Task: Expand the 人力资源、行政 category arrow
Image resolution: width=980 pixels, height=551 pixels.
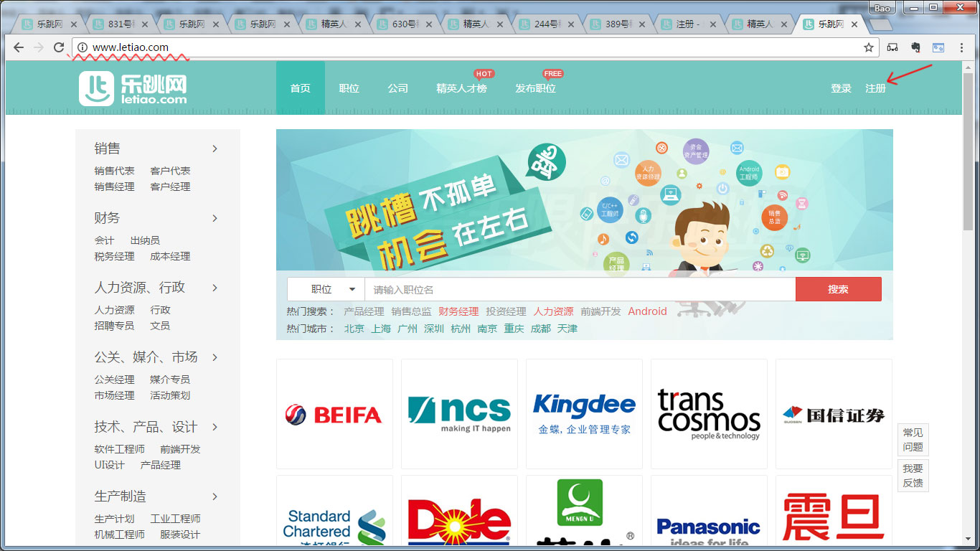Action: 215,288
